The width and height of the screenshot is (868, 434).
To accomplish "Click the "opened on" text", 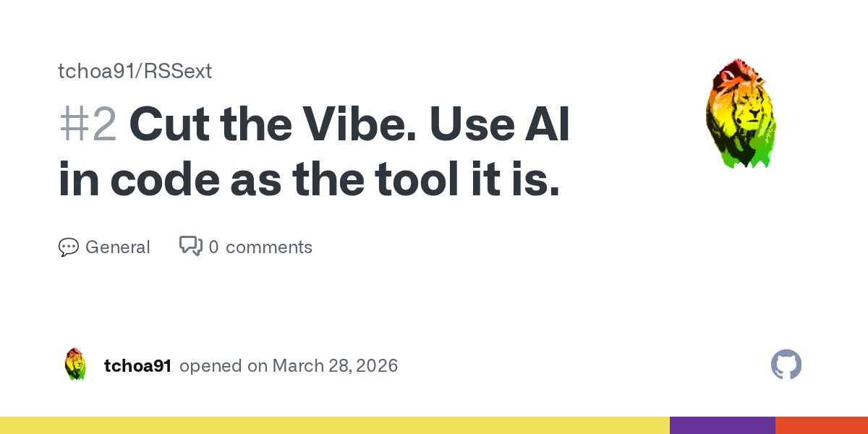I will [x=223, y=366].
